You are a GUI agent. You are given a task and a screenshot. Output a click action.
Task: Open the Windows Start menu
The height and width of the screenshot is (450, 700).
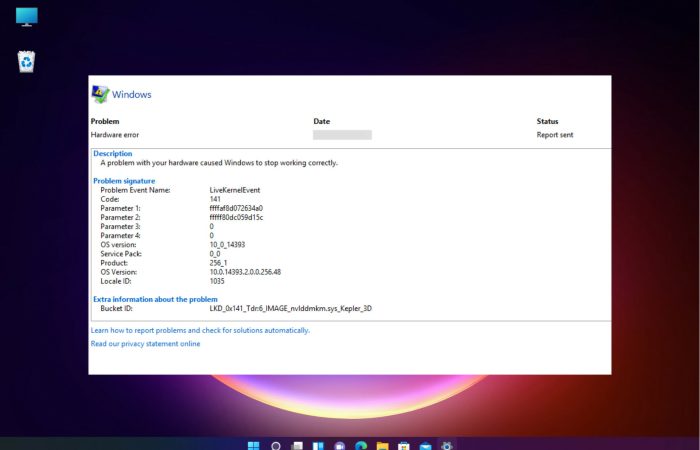(254, 446)
